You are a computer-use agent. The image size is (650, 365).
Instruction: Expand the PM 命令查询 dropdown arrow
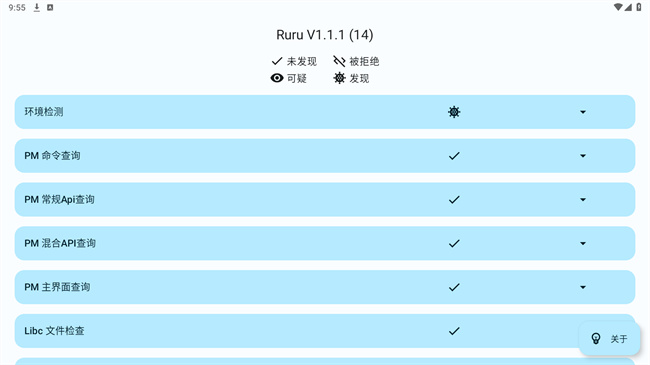583,156
